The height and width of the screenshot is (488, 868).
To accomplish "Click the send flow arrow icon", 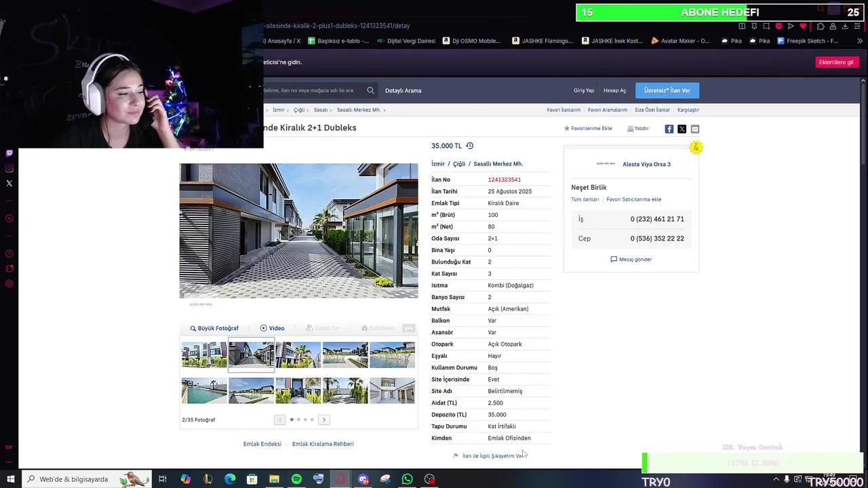I will point(791,26).
